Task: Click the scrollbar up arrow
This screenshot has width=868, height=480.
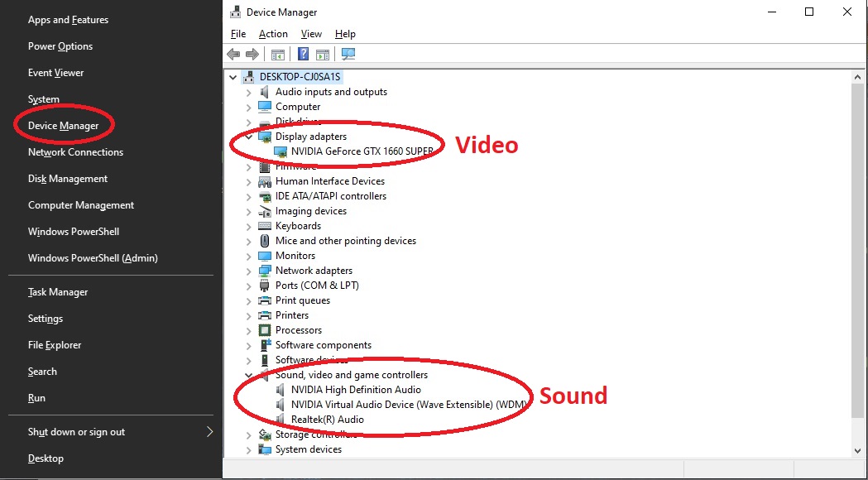Action: coord(857,78)
